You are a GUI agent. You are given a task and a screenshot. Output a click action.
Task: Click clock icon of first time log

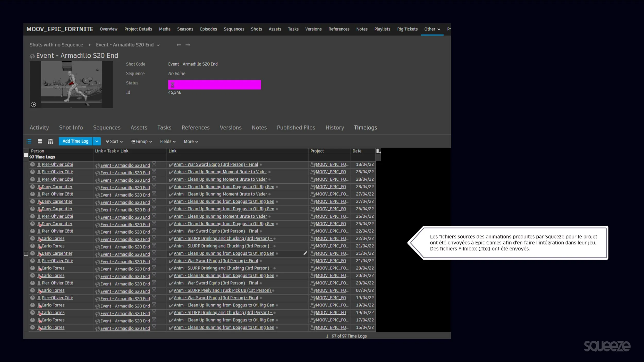[x=32, y=164]
